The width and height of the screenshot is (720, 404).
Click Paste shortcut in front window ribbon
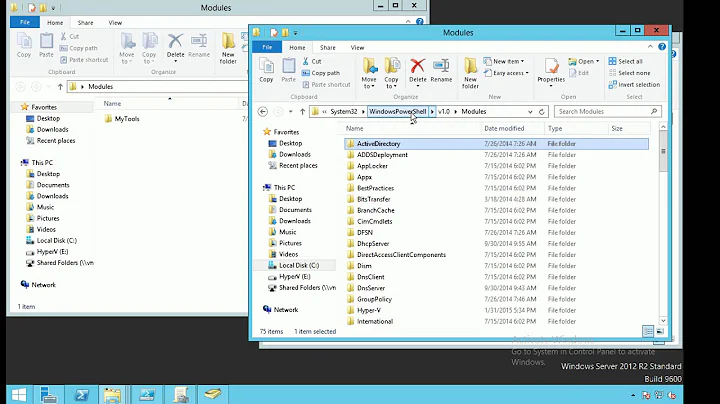pos(326,84)
